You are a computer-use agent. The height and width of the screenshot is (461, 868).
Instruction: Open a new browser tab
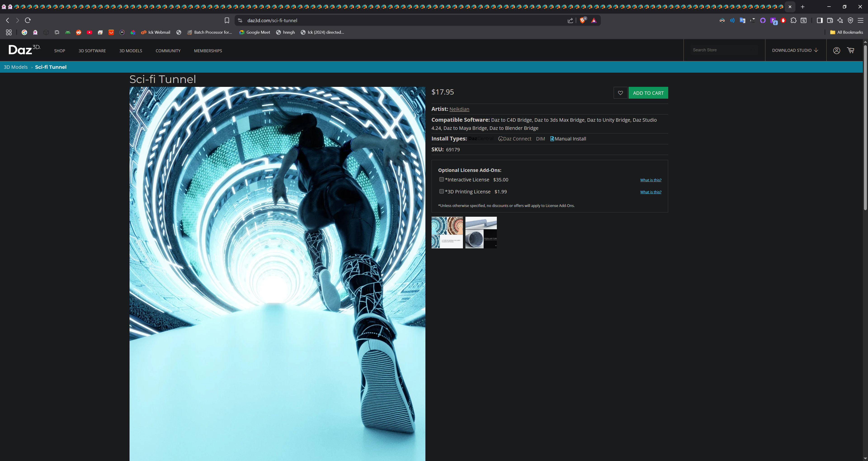coord(803,7)
